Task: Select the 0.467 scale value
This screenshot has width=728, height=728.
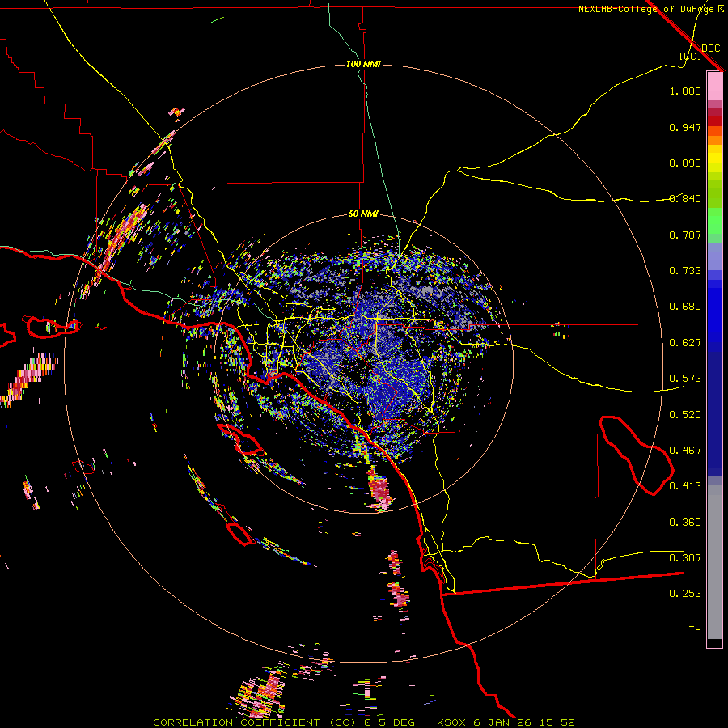Action: click(685, 451)
